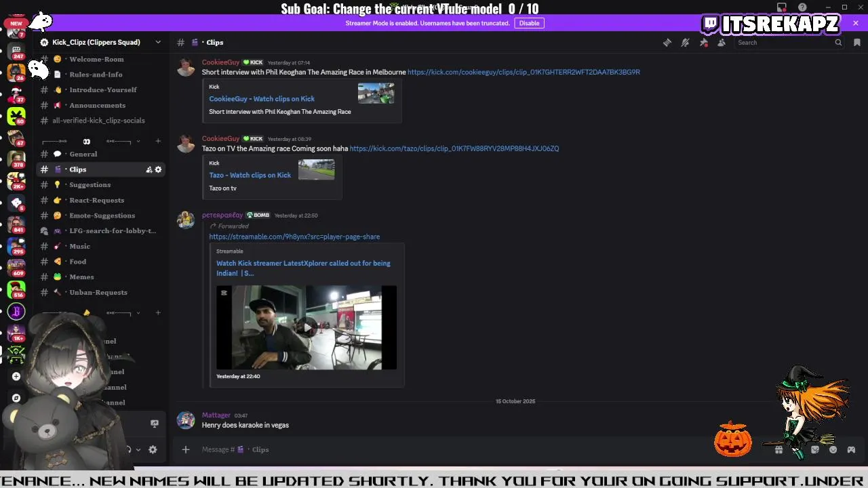This screenshot has width=868, height=488.
Task: Open the streamable.com link
Action: (x=294, y=237)
